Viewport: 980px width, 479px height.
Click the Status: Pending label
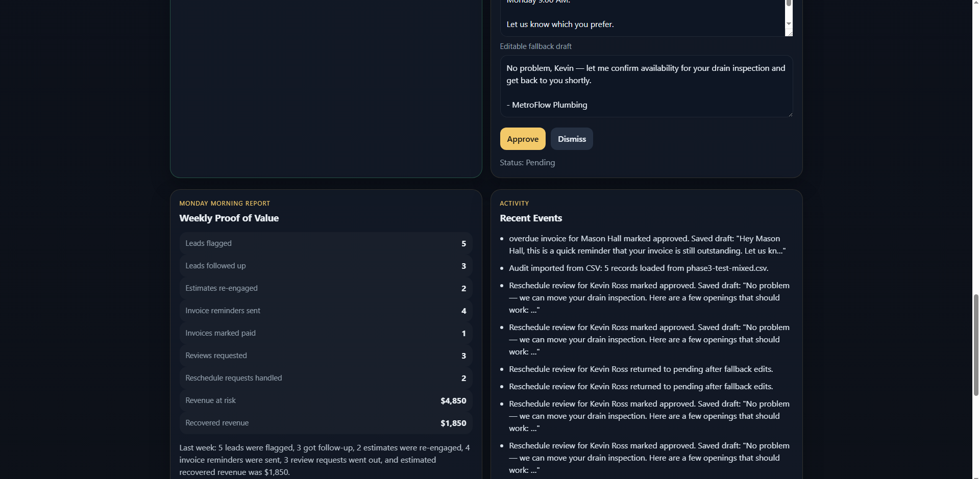(527, 162)
